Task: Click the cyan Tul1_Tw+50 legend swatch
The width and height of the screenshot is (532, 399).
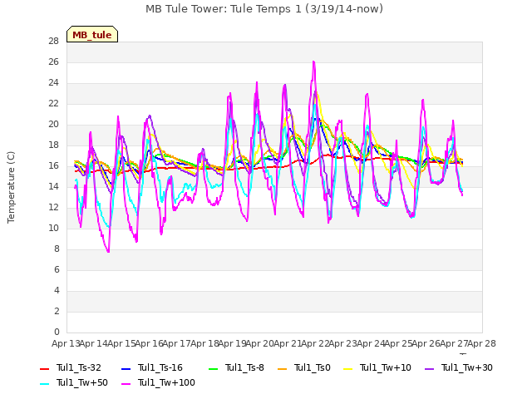Action: coord(44,383)
